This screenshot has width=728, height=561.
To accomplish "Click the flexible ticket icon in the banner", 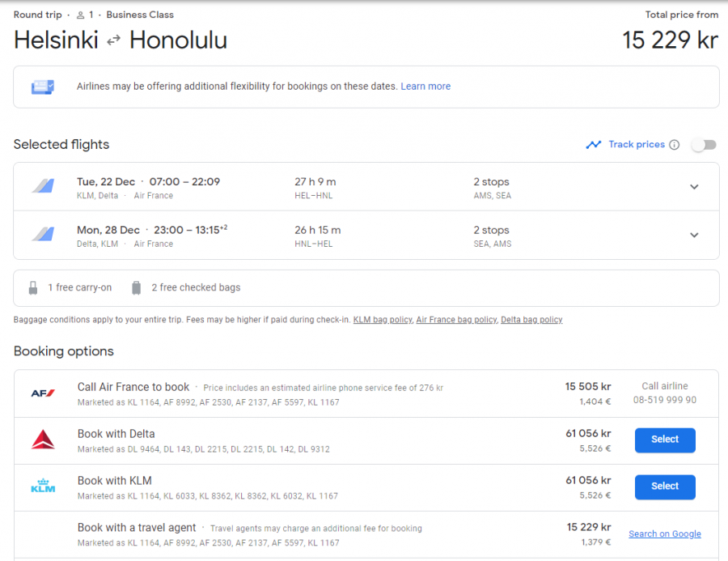I will tap(43, 87).
